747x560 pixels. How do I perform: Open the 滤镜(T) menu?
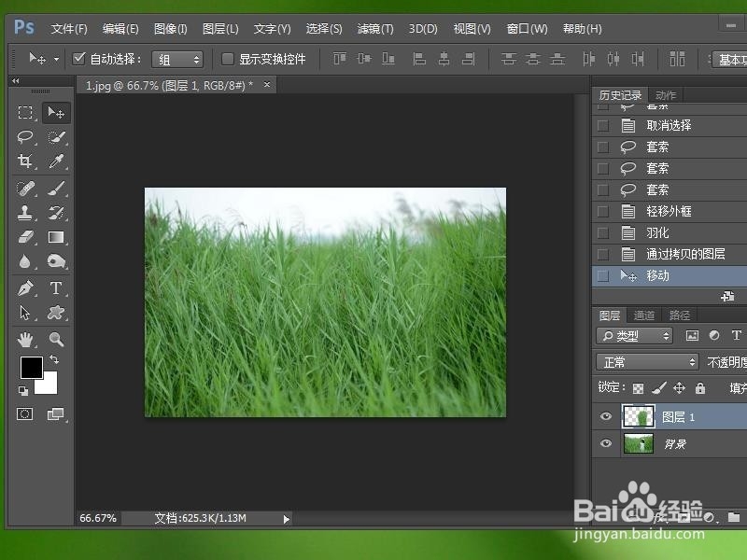[x=375, y=29]
